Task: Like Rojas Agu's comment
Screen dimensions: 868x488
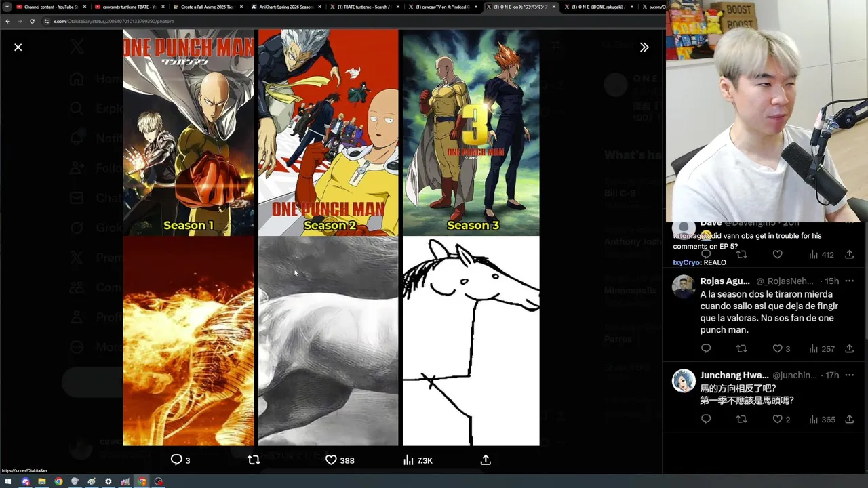Action: [781, 348]
